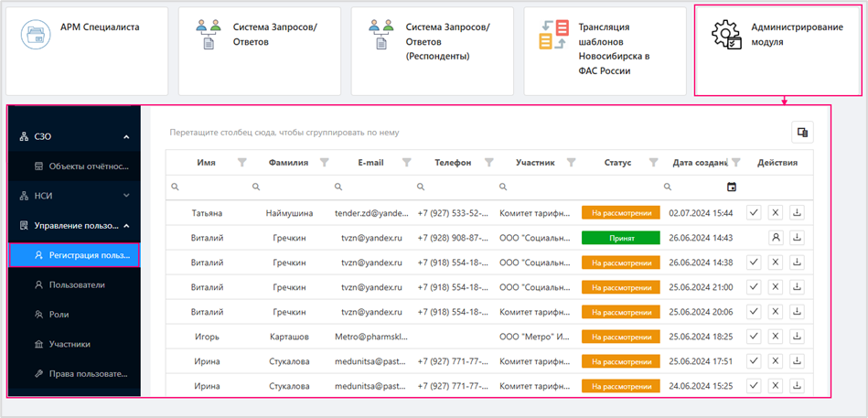Focus the E-mail search field
The height and width of the screenshot is (418, 868).
[x=371, y=188]
